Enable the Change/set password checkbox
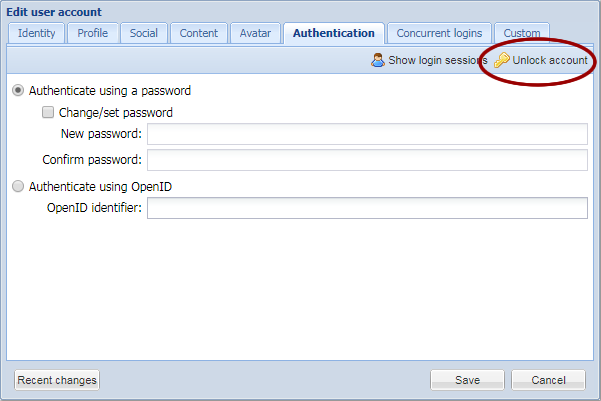Viewport: 601px width, 401px height. click(48, 112)
